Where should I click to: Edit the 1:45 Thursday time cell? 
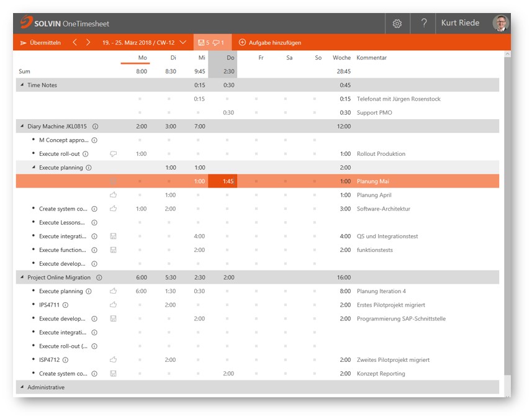pyautogui.click(x=223, y=181)
